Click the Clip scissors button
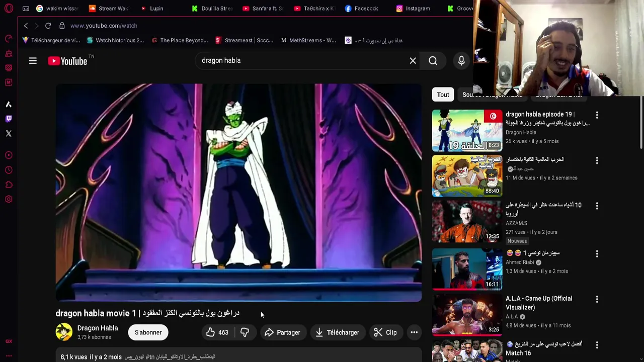644x362 pixels. coord(385,332)
